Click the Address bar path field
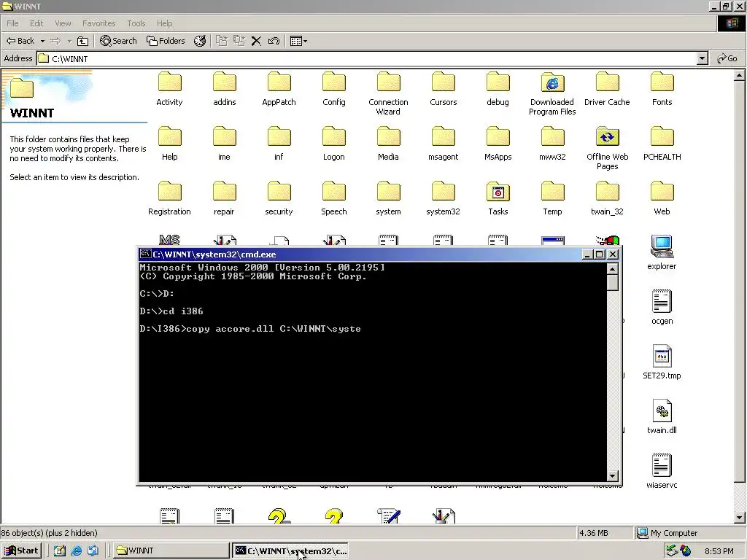747x560 pixels. point(367,58)
